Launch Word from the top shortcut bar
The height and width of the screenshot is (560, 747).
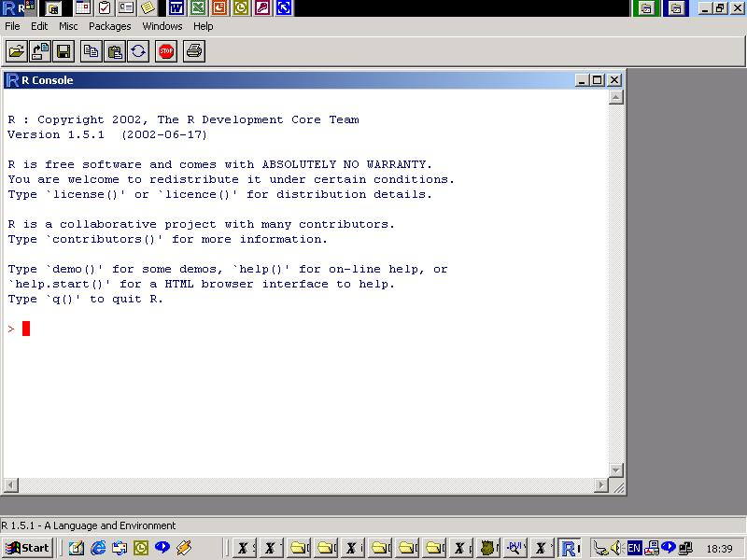pyautogui.click(x=176, y=7)
